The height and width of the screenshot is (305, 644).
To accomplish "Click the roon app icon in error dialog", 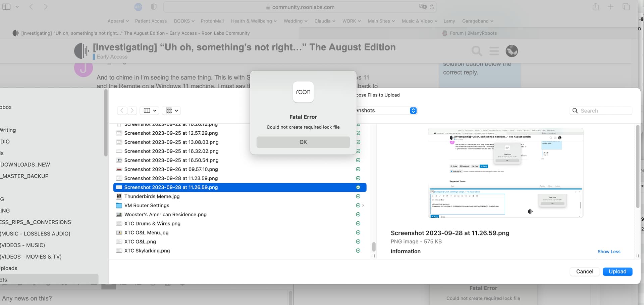I will click(x=303, y=92).
